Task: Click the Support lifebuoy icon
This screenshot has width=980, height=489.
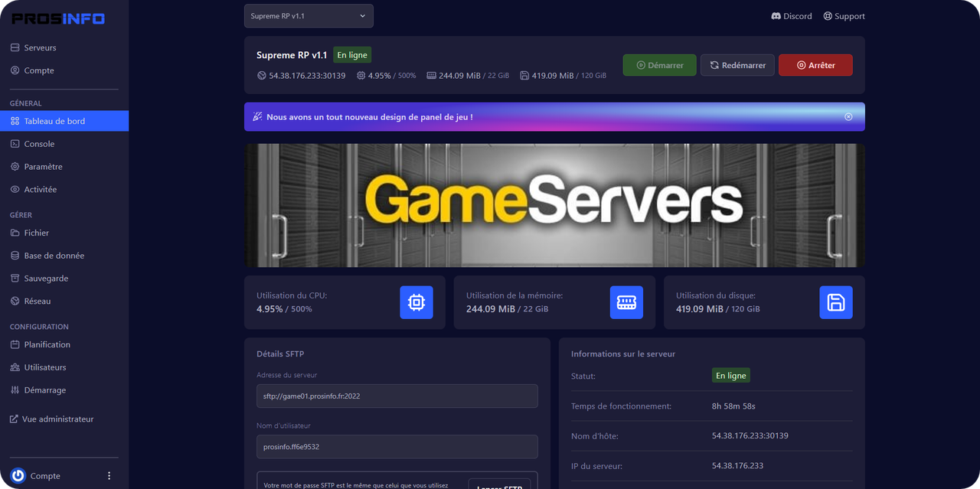Action: coord(828,16)
